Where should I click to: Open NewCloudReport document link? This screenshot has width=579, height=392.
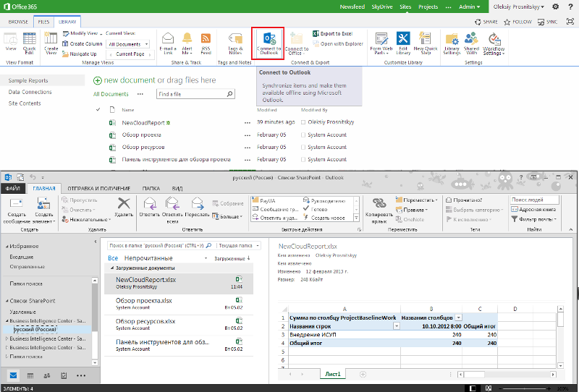pyautogui.click(x=143, y=122)
